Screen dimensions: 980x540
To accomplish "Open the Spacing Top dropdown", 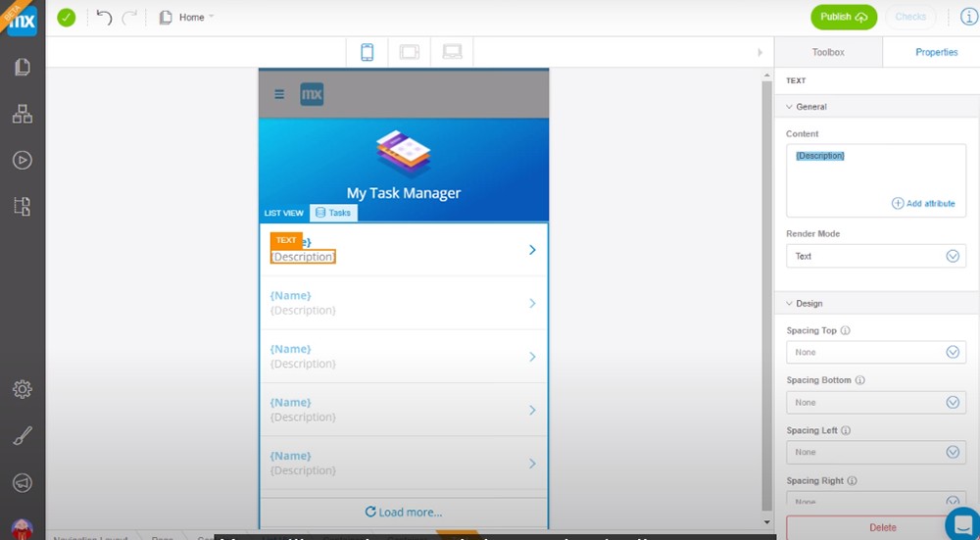I will (x=876, y=352).
